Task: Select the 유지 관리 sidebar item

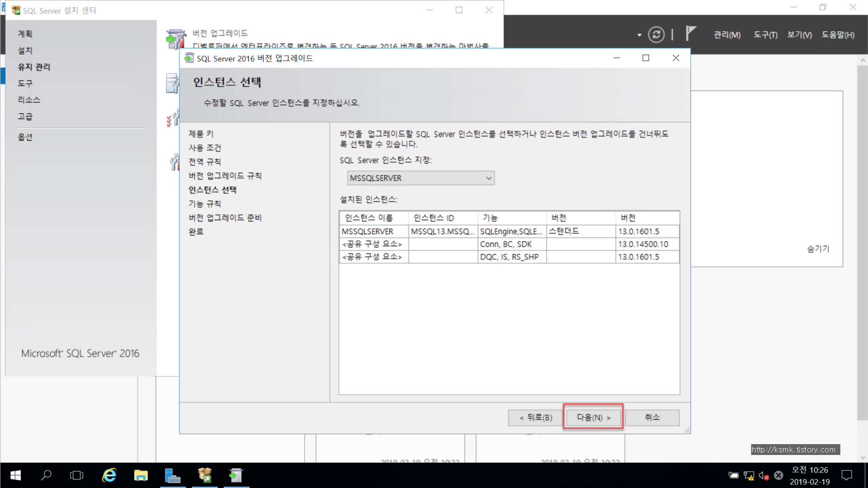Action: pyautogui.click(x=34, y=67)
